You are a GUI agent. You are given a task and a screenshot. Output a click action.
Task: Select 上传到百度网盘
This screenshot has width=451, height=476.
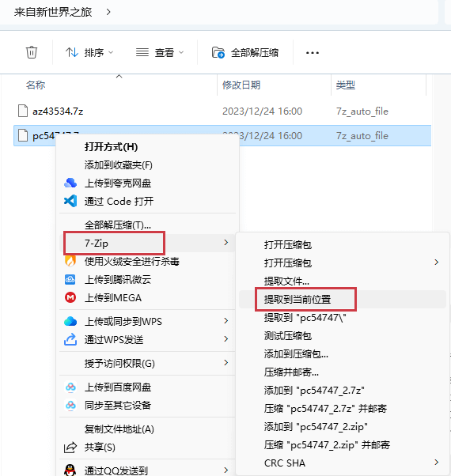(118, 387)
